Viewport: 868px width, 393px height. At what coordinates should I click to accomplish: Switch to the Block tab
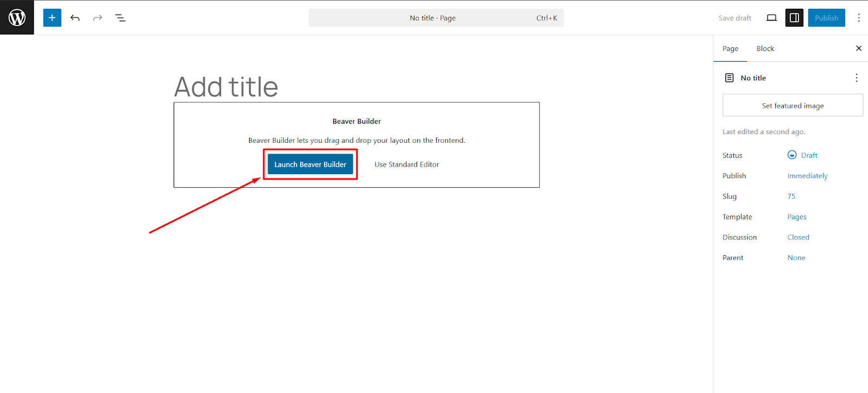point(765,48)
